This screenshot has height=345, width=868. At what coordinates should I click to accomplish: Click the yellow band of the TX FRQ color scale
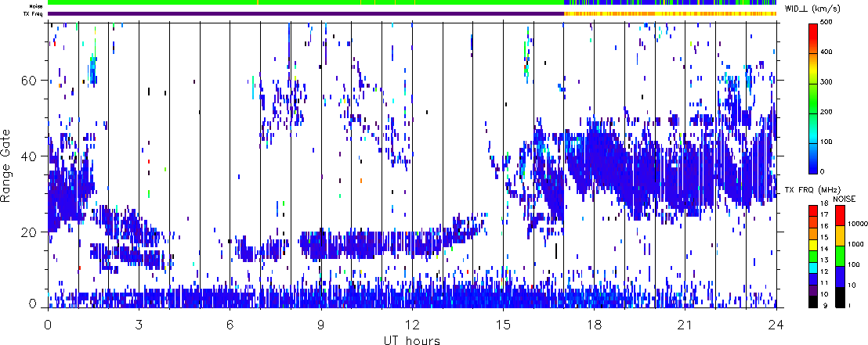814,246
